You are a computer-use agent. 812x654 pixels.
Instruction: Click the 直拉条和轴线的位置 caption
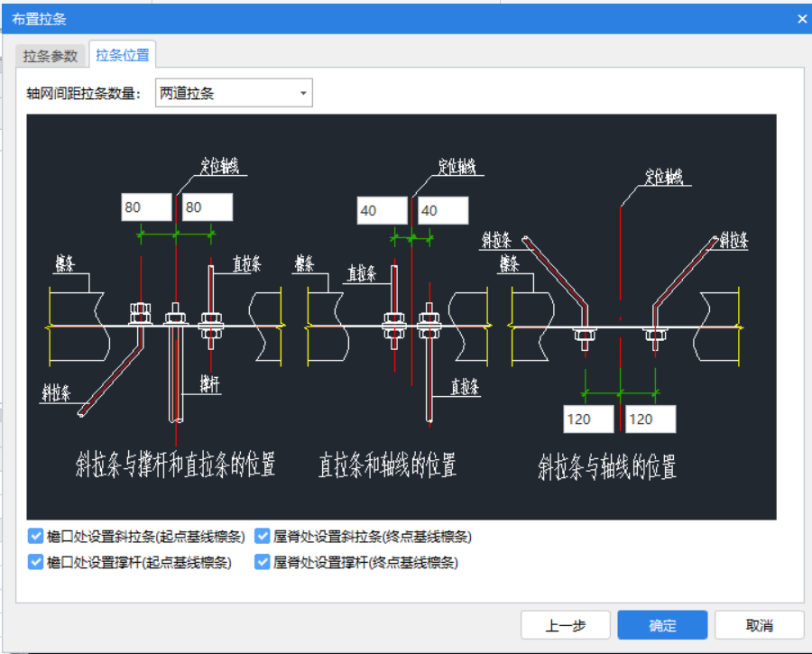(x=387, y=465)
